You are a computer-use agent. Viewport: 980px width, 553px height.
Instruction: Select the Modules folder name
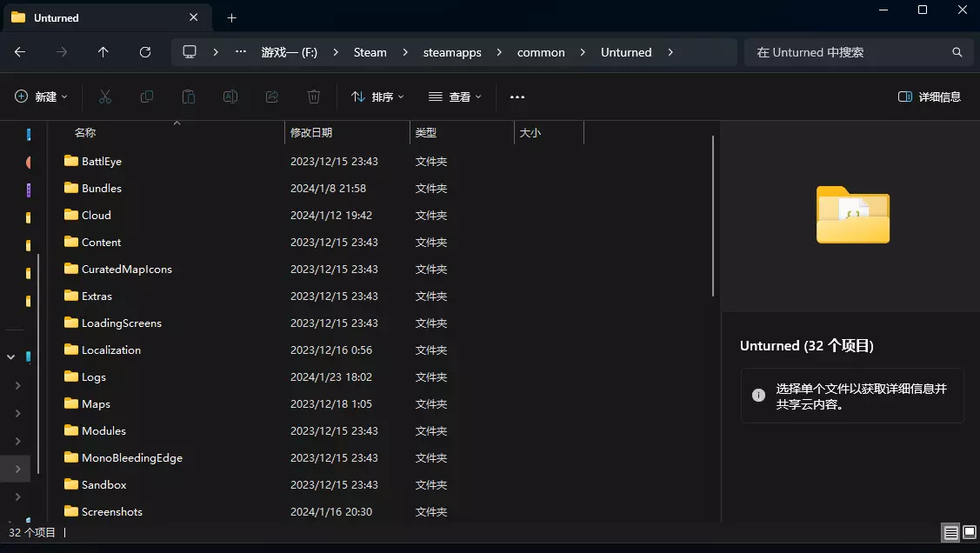103,430
